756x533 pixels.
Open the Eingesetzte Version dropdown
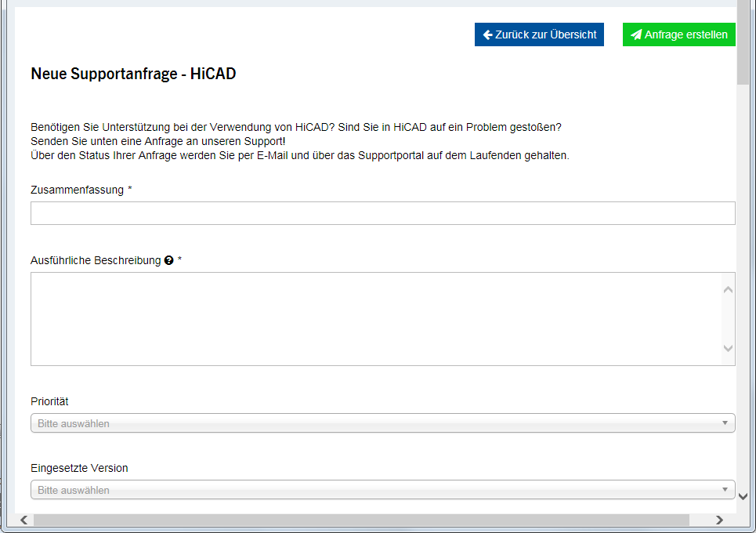tap(383, 490)
